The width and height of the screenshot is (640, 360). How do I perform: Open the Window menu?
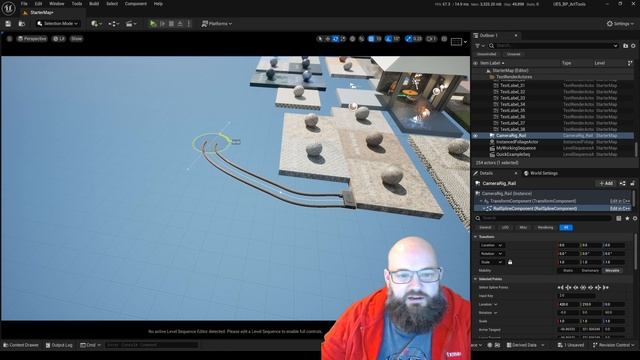click(x=57, y=4)
